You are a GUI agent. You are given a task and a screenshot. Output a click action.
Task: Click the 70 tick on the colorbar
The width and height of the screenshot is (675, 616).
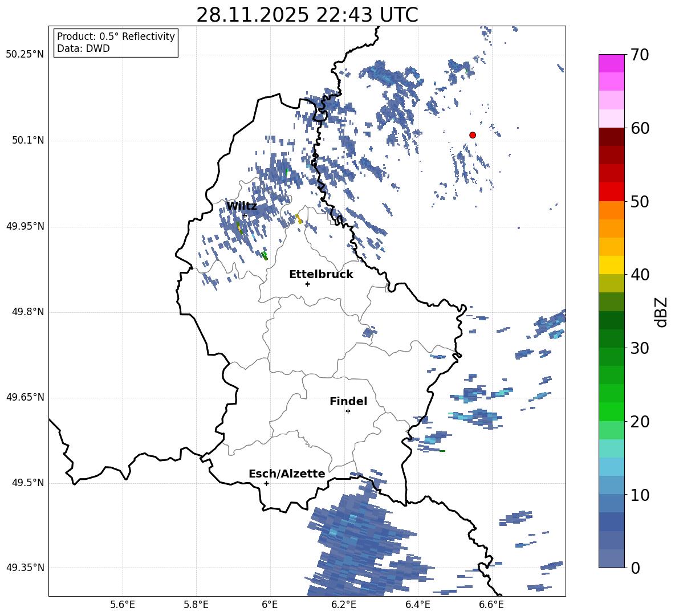[639, 55]
